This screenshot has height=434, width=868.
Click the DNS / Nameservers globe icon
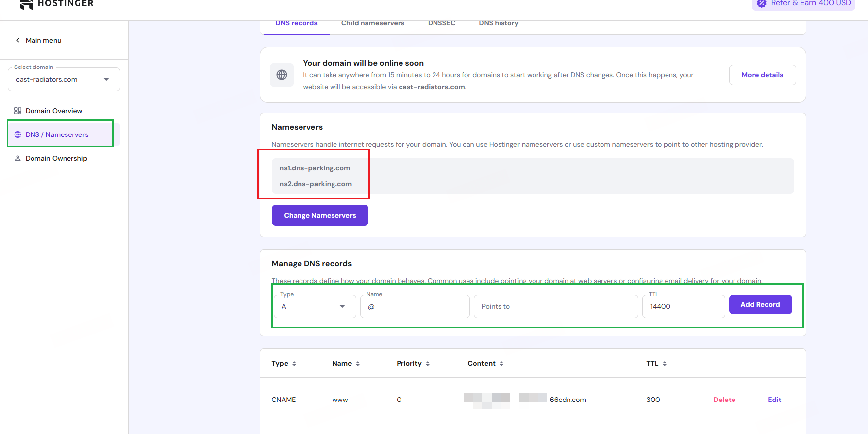tap(18, 134)
